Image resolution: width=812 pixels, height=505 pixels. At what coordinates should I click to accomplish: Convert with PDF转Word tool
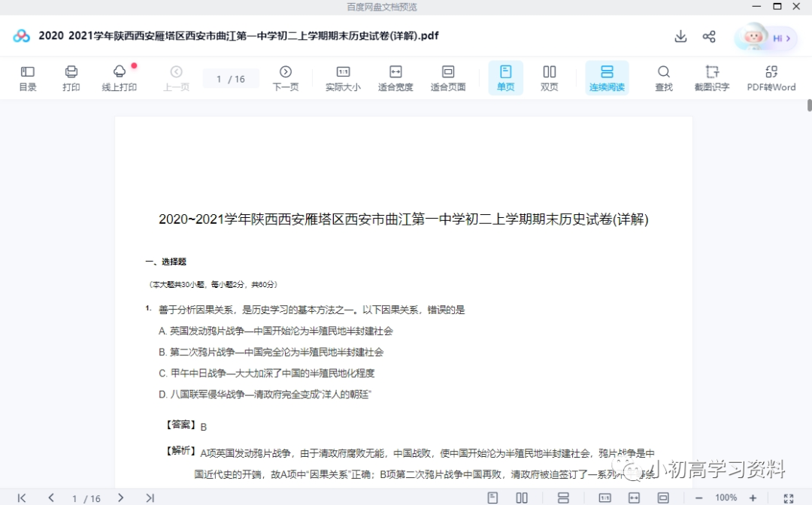point(771,79)
